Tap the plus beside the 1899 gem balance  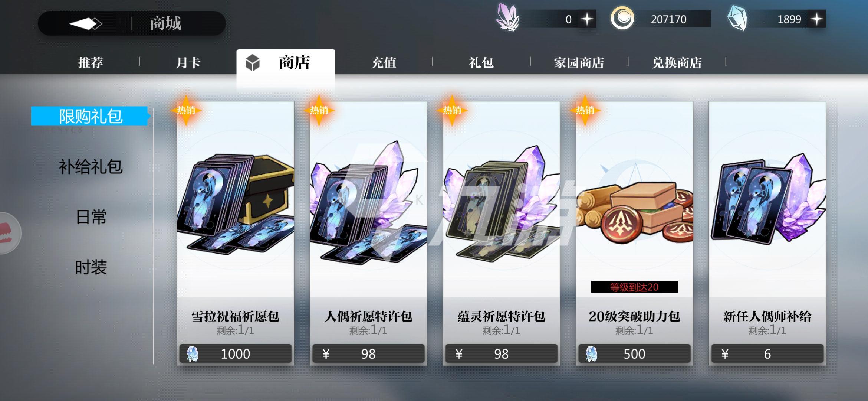(x=817, y=19)
